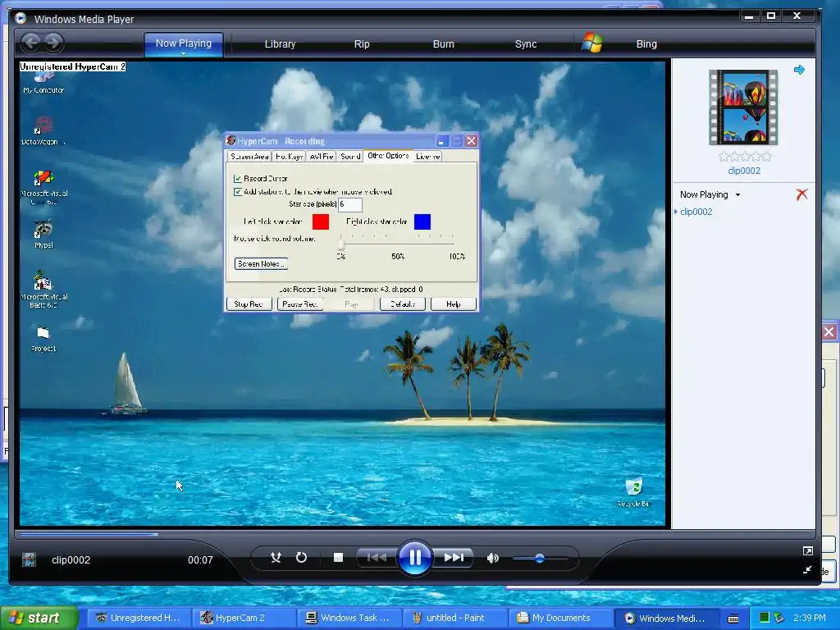This screenshot has width=840, height=630.
Task: Toggle the Add starburst checkbox
Action: tap(237, 192)
